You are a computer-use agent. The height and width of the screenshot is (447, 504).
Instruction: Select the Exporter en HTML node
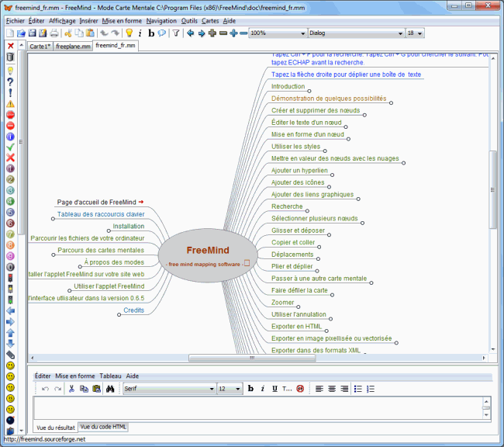coord(296,326)
